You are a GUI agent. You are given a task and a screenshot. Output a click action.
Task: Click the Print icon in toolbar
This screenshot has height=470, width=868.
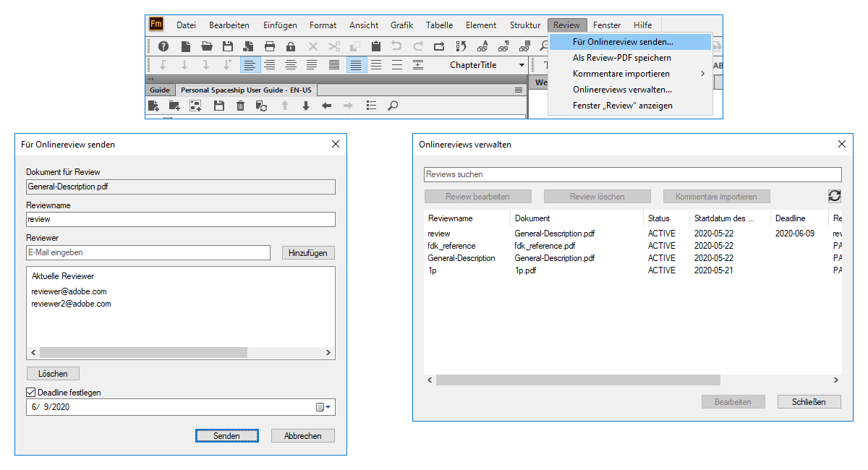pos(270,46)
